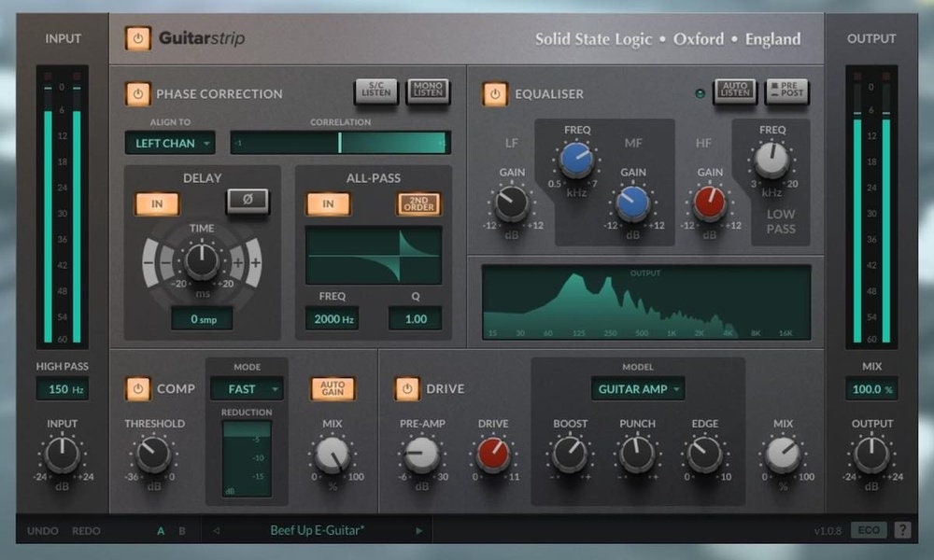The height and width of the screenshot is (560, 934).
Task: Toggle the All-Pass 2nd Order button
Action: coord(418,204)
